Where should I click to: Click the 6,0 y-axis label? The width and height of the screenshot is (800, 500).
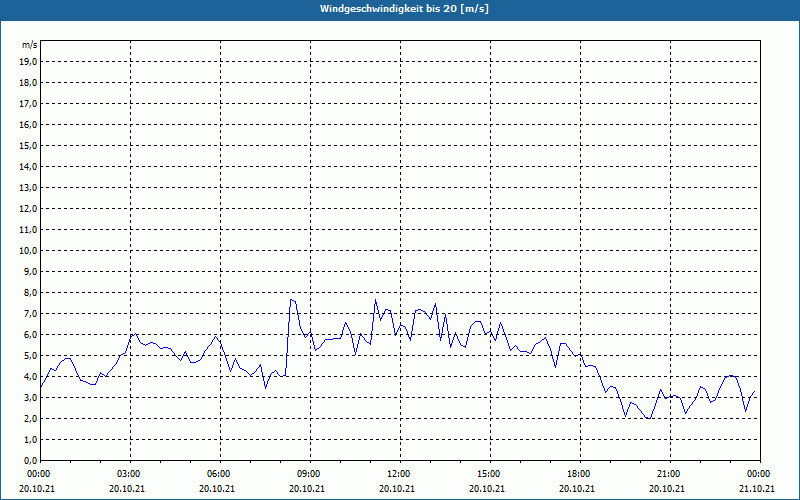(30, 335)
